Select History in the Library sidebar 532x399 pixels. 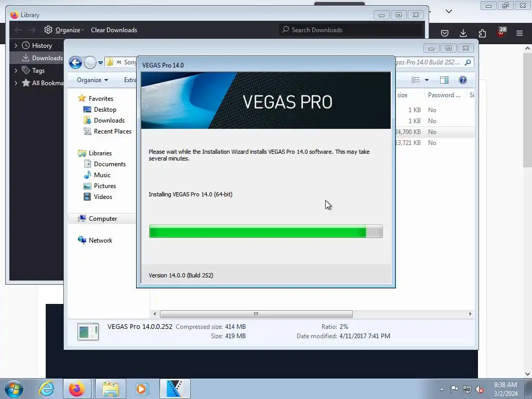point(37,46)
